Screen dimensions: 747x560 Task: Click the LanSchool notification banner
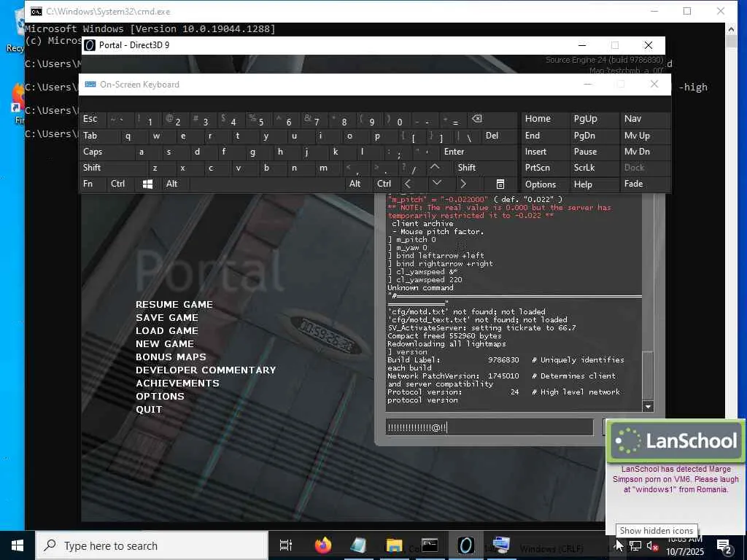click(676, 440)
